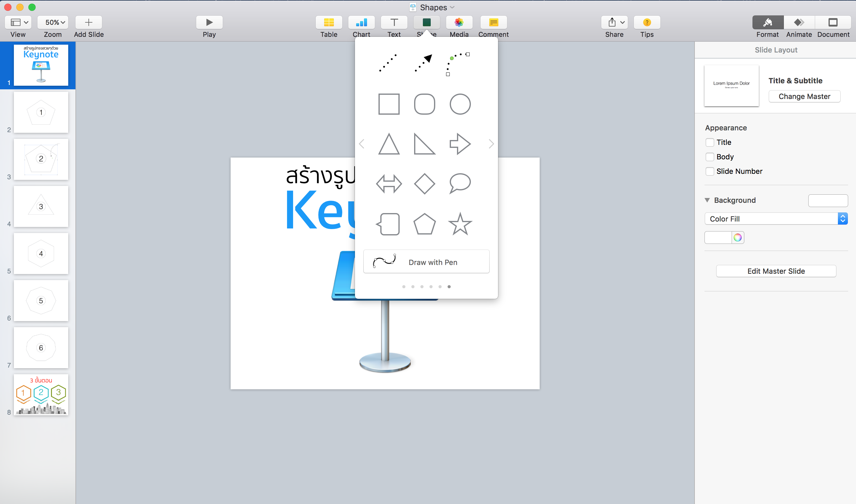This screenshot has height=504, width=856.
Task: Open the zoom level dropdown
Action: [x=53, y=22]
